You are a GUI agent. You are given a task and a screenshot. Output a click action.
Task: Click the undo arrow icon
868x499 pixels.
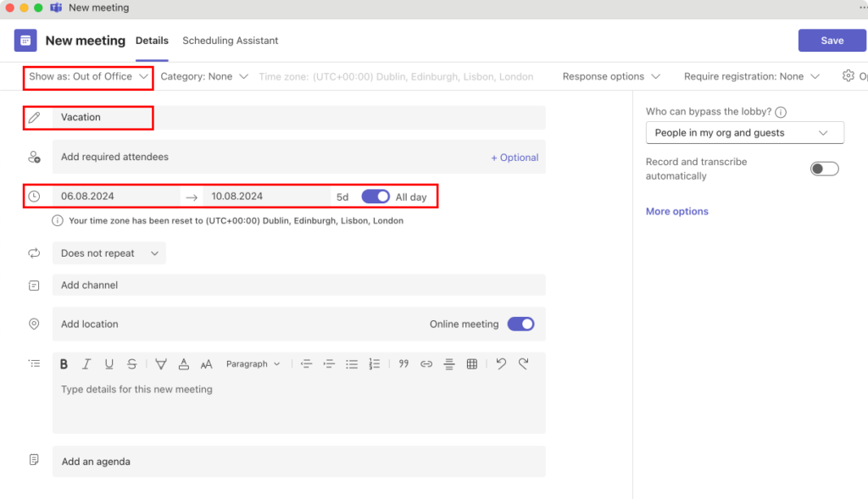501,364
